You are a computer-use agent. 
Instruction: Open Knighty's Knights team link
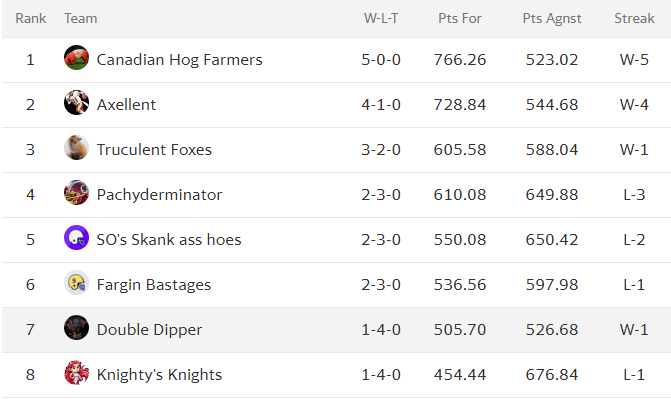click(159, 375)
